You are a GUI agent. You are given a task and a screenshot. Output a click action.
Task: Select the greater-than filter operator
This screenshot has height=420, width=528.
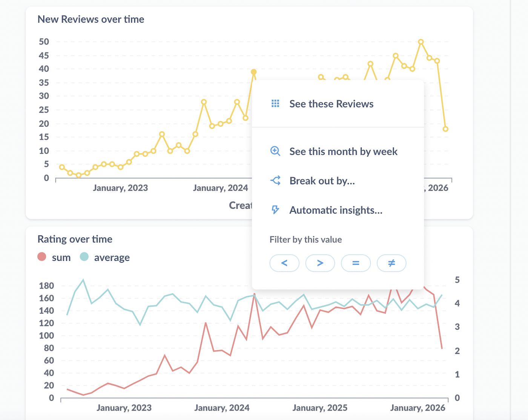[x=320, y=263]
